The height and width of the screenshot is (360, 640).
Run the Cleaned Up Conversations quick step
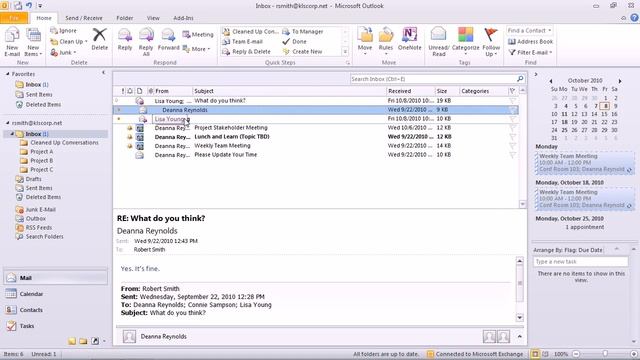coord(250,31)
